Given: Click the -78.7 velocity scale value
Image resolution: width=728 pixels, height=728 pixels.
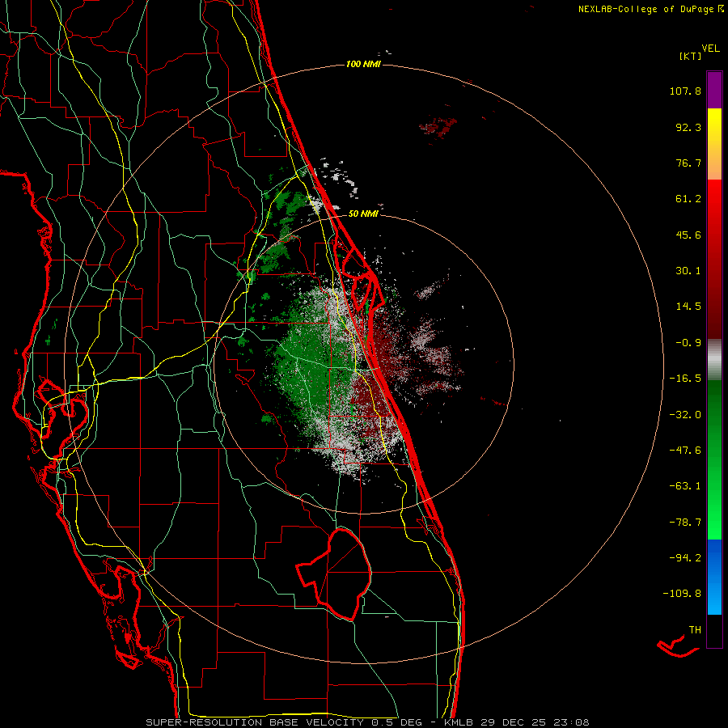Looking at the screenshot, I should (685, 523).
